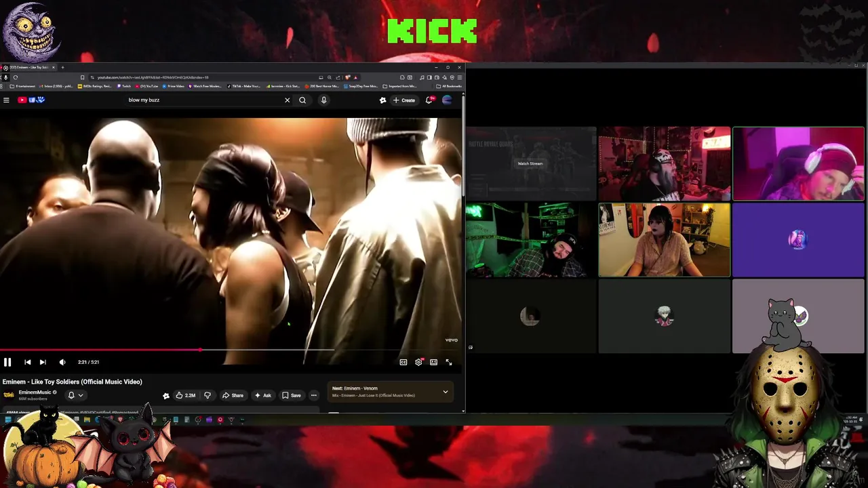868x488 pixels.
Task: Like the video with 2.2M likes
Action: 185,395
